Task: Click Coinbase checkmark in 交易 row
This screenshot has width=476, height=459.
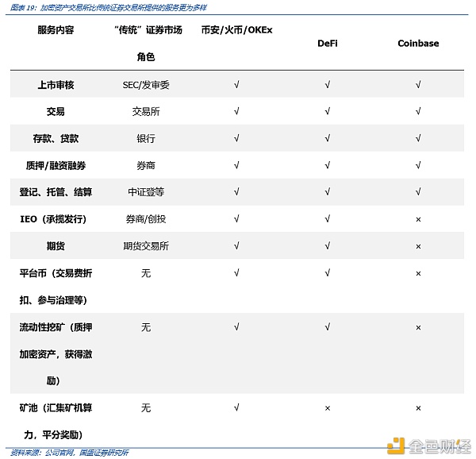Action: (x=418, y=111)
